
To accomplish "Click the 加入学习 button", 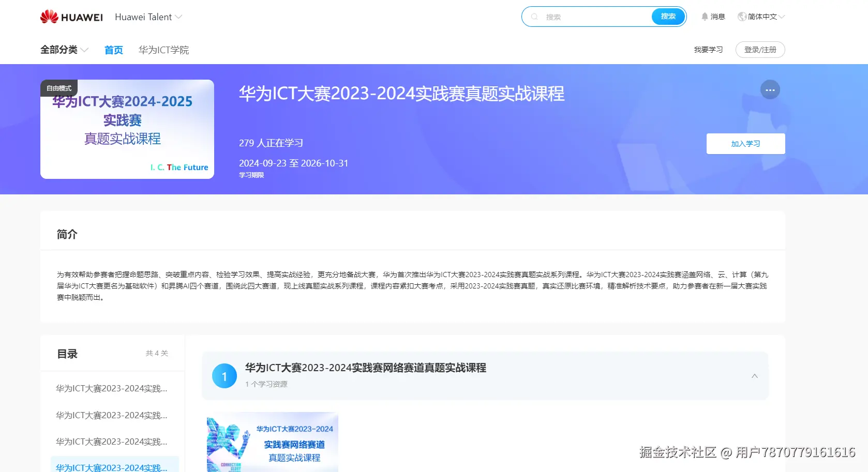I will click(x=745, y=144).
